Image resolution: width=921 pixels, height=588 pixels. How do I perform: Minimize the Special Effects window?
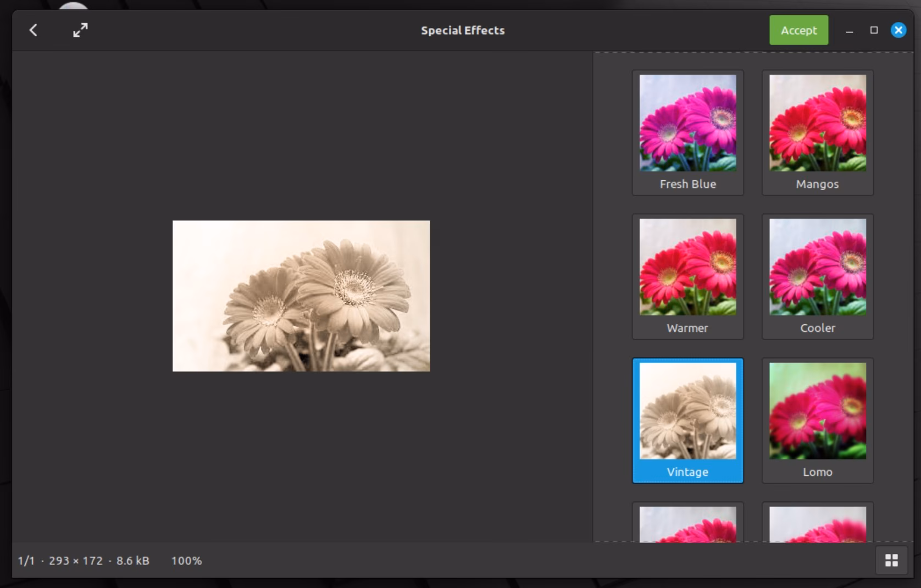849,31
